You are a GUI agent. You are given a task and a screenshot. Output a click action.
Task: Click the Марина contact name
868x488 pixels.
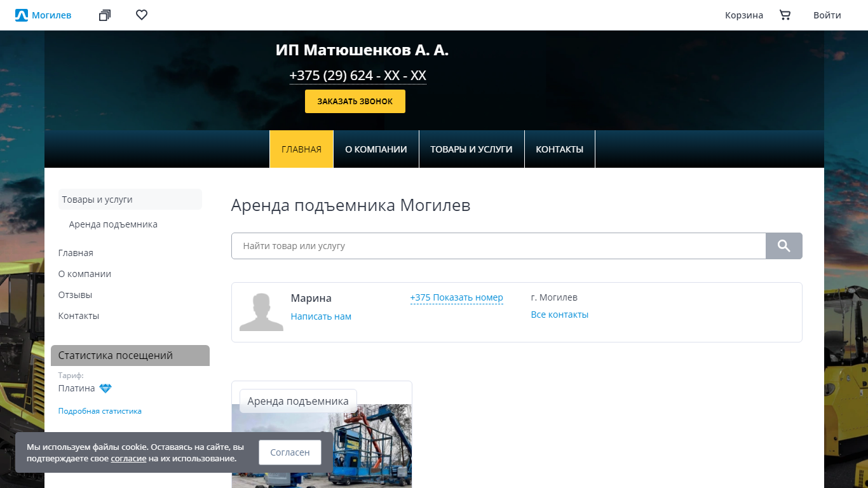tap(311, 298)
